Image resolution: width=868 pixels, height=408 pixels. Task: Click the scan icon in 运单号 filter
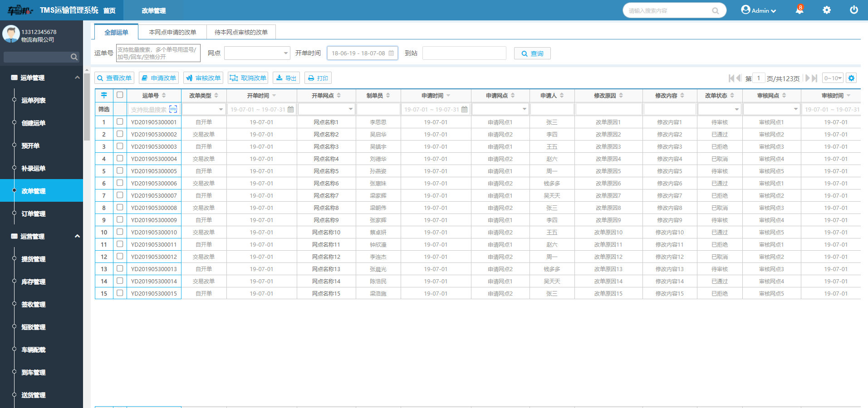pyautogui.click(x=173, y=109)
